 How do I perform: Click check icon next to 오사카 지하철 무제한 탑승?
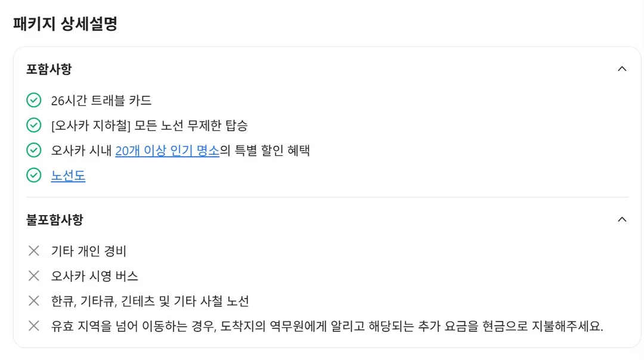coord(33,125)
